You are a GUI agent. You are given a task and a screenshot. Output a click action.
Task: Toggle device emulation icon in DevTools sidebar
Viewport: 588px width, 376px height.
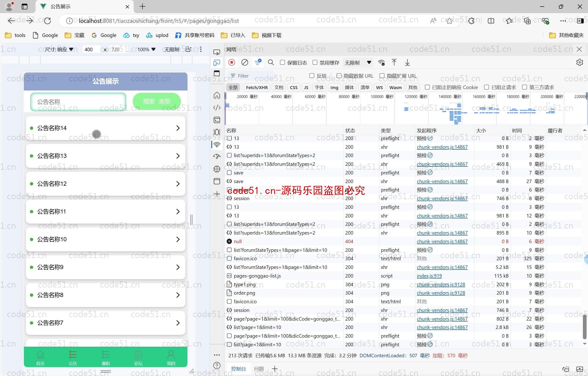(x=217, y=63)
